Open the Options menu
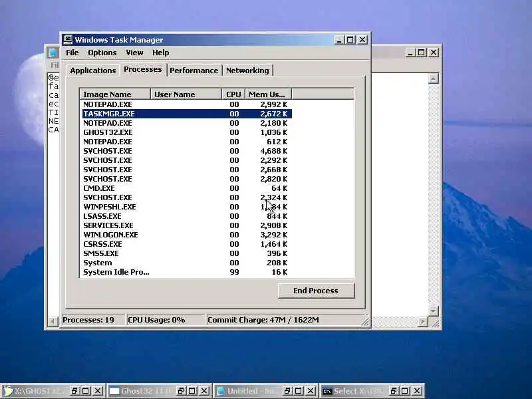The image size is (532, 399). (x=102, y=53)
